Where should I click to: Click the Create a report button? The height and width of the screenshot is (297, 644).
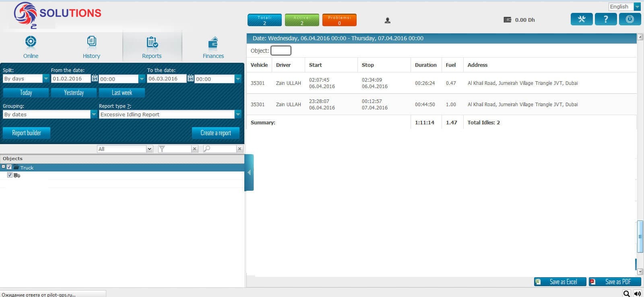(x=216, y=133)
